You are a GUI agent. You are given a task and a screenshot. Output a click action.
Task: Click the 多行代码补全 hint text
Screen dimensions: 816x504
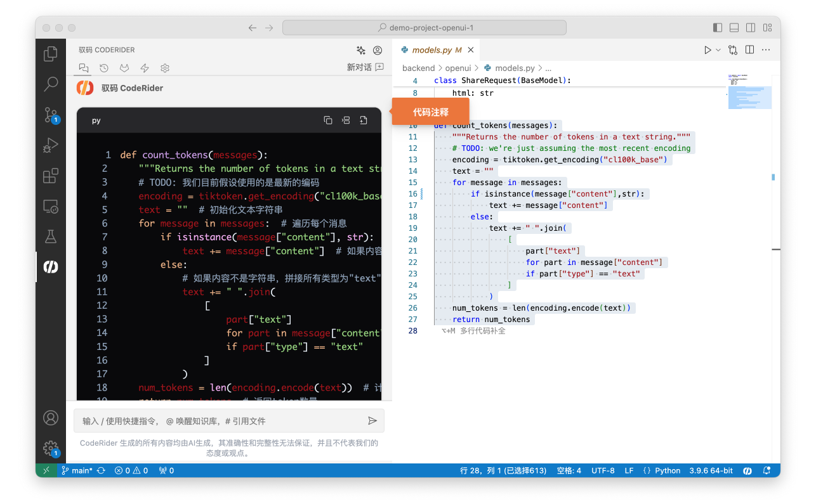coord(482,331)
